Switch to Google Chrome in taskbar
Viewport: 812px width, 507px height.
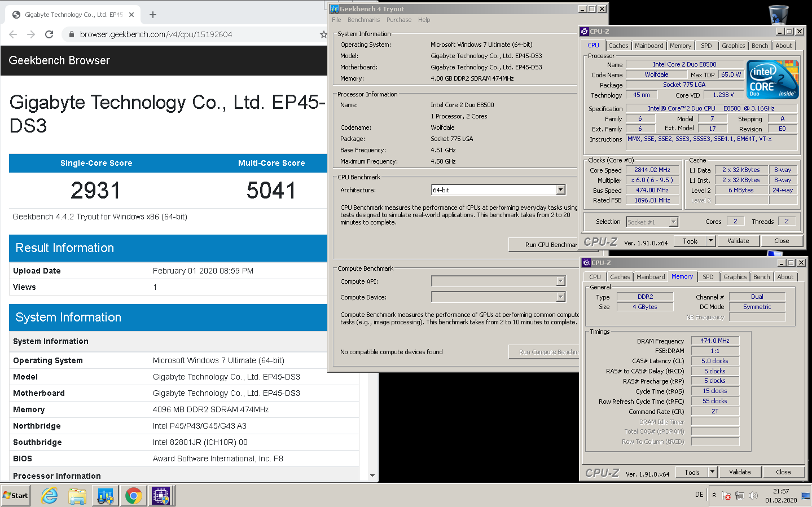point(133,496)
